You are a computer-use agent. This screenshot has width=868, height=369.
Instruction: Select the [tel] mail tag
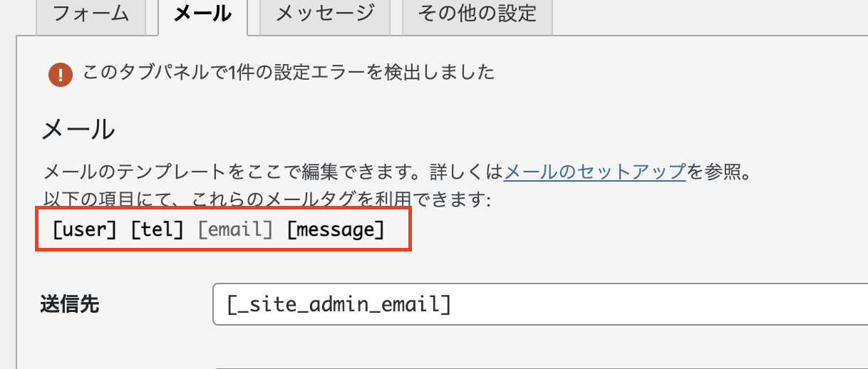tap(158, 229)
